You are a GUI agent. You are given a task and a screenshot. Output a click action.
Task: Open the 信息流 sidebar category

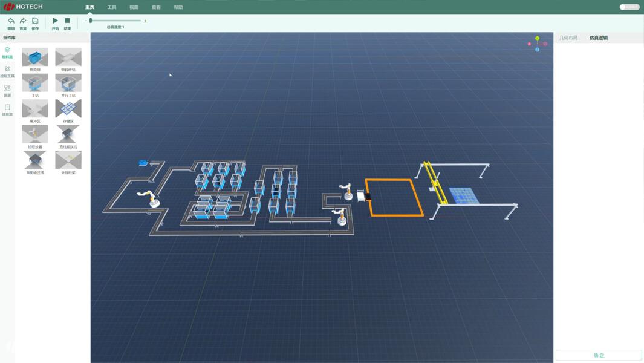point(7,110)
